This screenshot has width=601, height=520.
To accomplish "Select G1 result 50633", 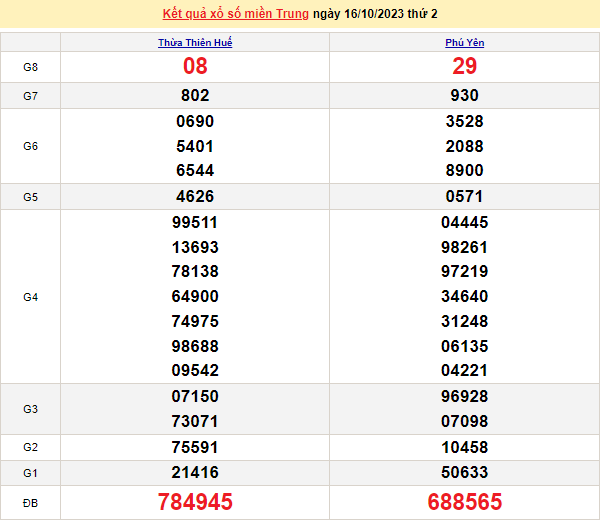I will [x=465, y=472].
